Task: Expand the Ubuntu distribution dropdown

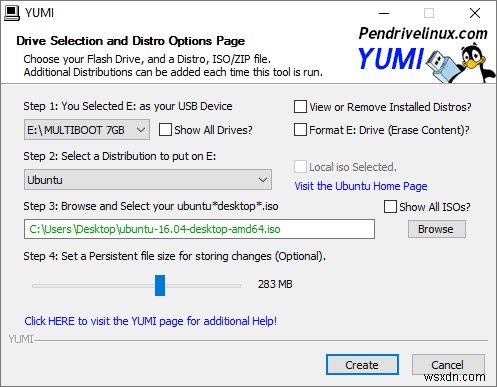Action: pyautogui.click(x=148, y=180)
